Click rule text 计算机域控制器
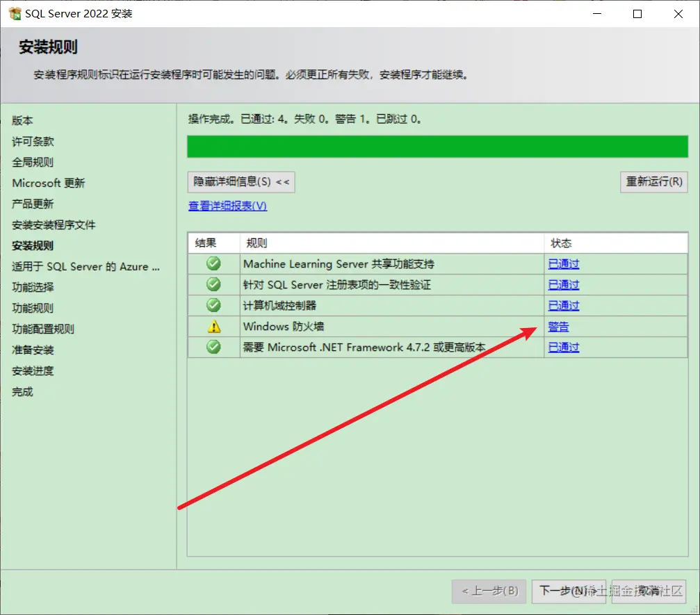This screenshot has height=615, width=700. click(279, 306)
